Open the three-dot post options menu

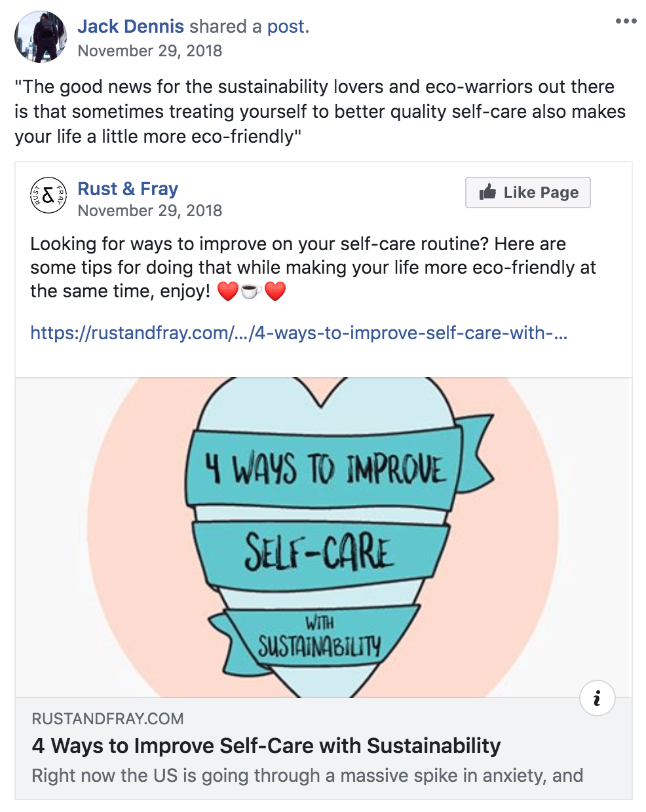pos(626,21)
